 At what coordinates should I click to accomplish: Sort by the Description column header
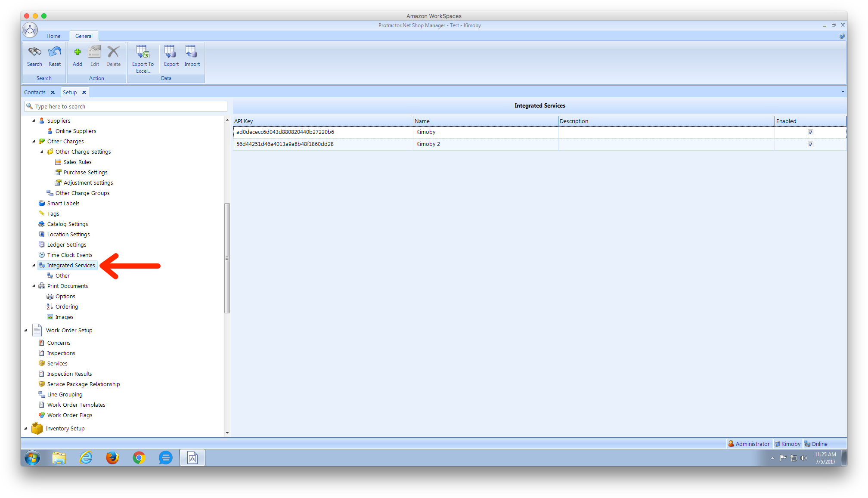(666, 121)
